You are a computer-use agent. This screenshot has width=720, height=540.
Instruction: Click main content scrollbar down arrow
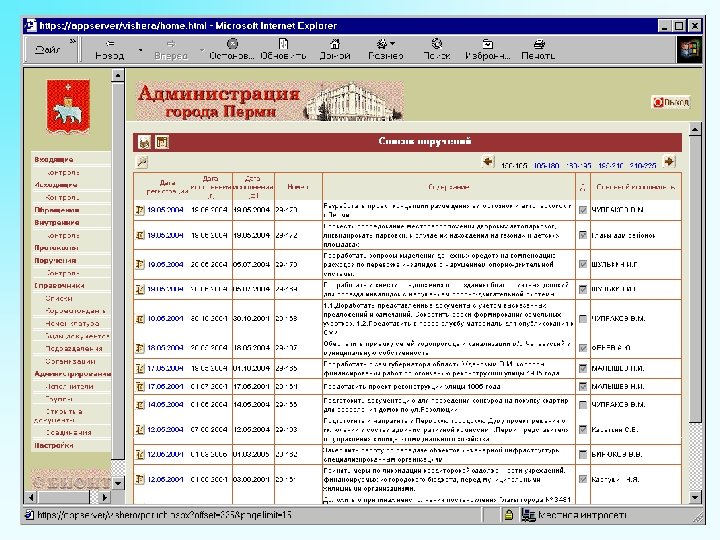695,497
